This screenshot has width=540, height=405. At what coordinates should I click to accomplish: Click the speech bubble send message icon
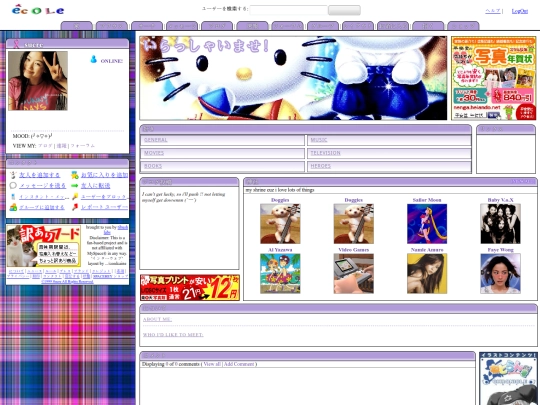point(13,186)
